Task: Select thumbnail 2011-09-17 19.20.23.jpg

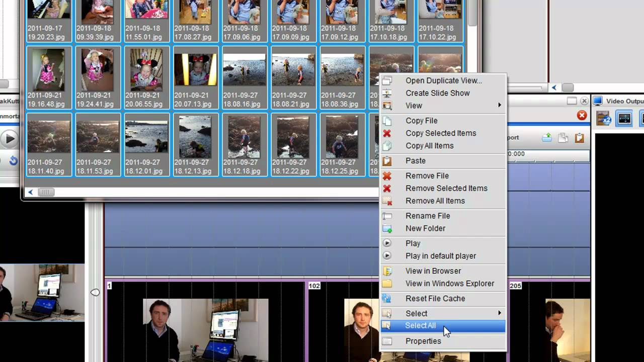Action: (49, 20)
